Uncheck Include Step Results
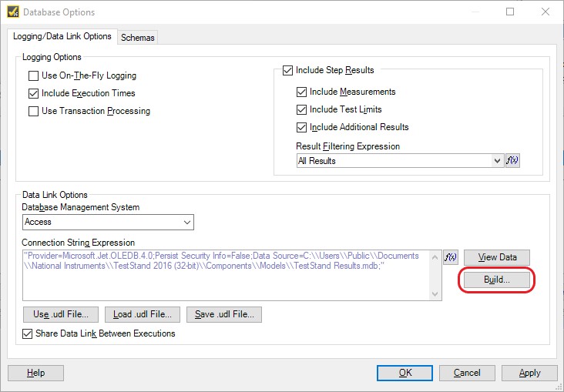 click(287, 70)
